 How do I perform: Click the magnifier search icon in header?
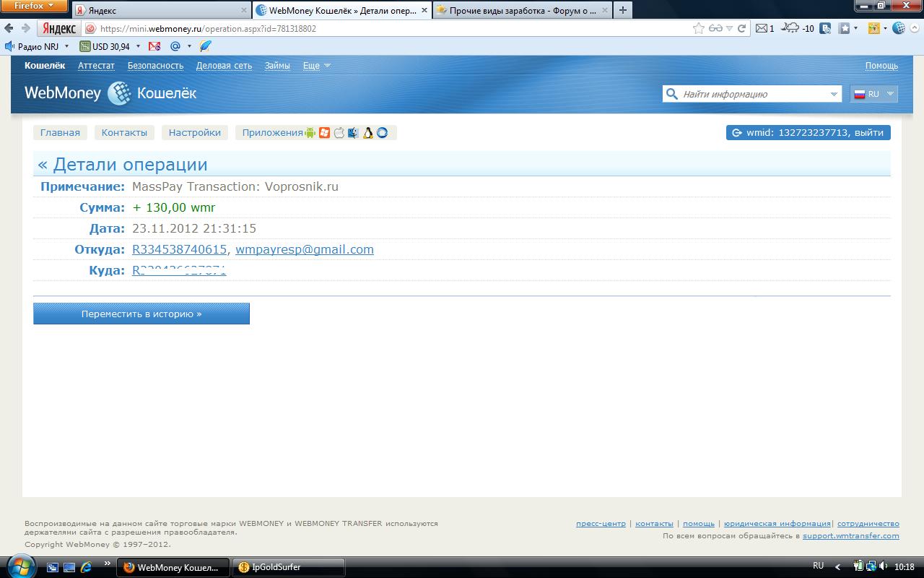tap(672, 94)
